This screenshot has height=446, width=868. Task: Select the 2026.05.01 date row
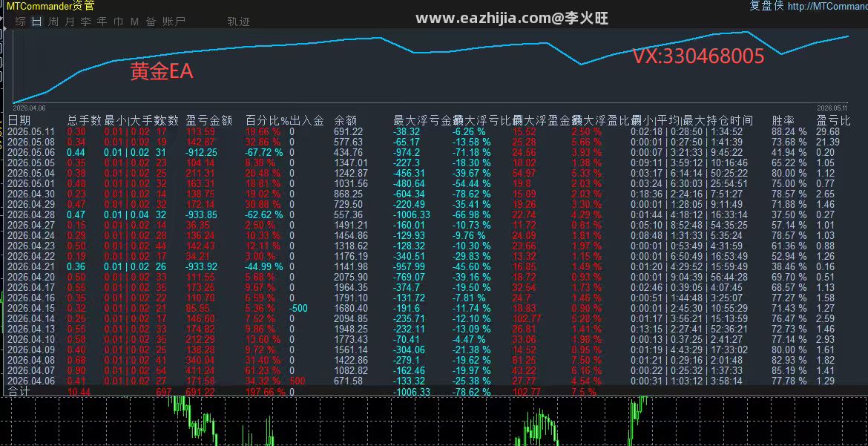[32, 183]
